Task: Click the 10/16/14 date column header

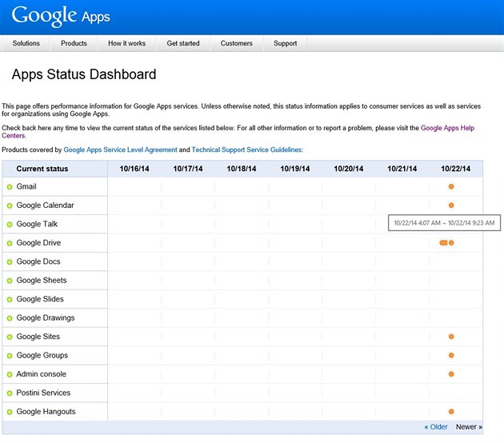Action: [x=134, y=169]
